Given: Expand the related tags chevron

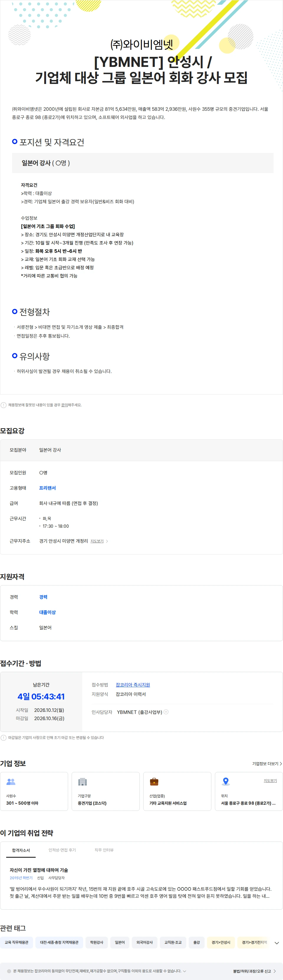Looking at the screenshot, I should coord(277,943).
